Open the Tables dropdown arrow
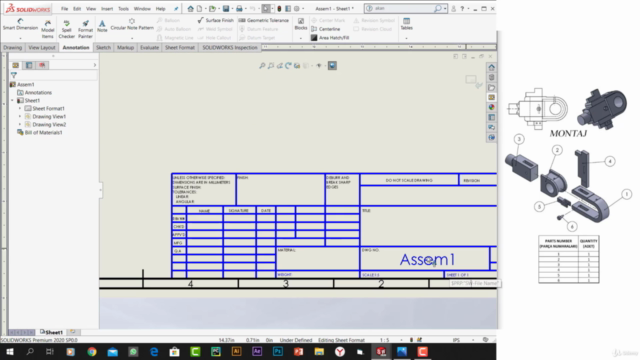The image size is (640, 360). click(407, 38)
